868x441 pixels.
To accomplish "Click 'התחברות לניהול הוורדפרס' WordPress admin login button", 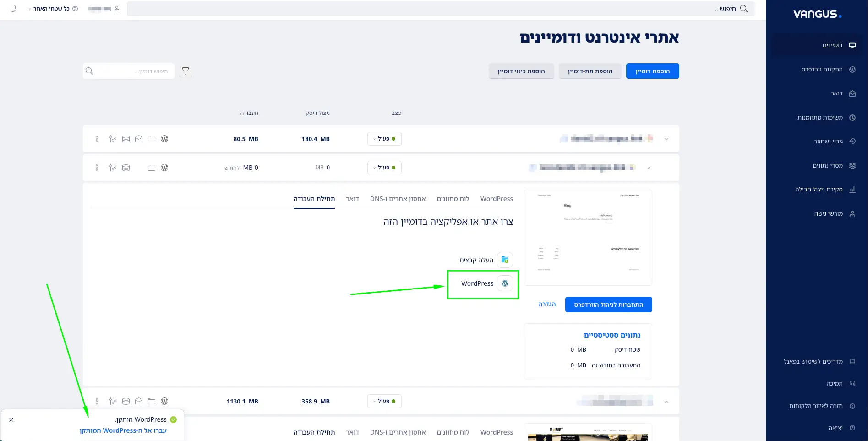I will point(608,305).
